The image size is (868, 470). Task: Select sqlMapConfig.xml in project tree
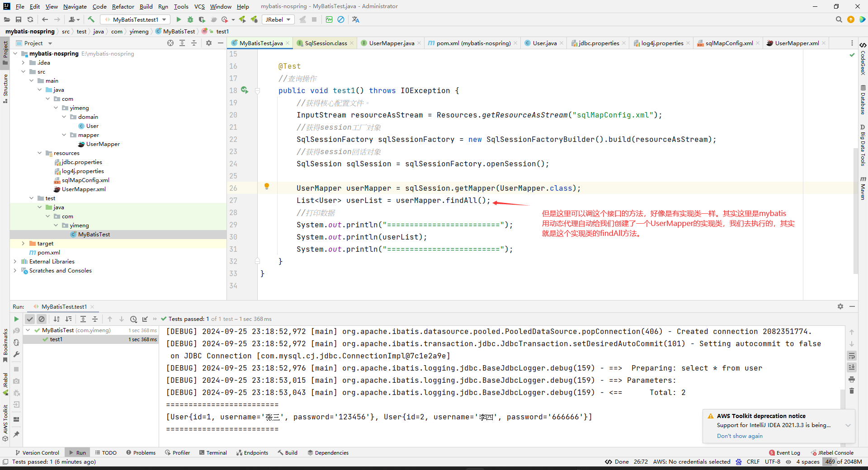pos(85,180)
